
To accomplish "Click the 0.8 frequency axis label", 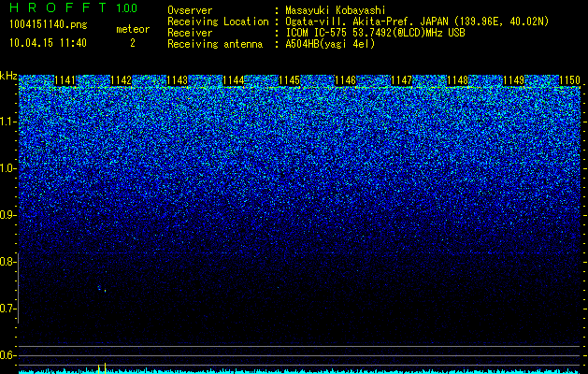I will coord(8,262).
